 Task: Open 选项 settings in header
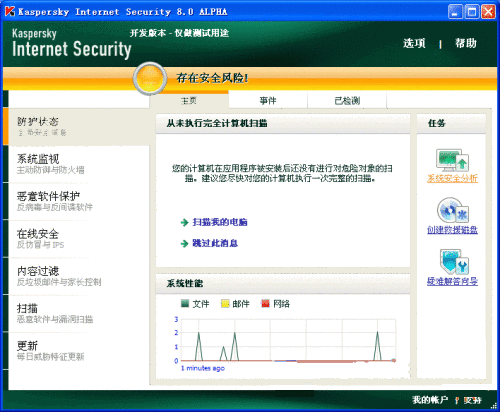(414, 43)
